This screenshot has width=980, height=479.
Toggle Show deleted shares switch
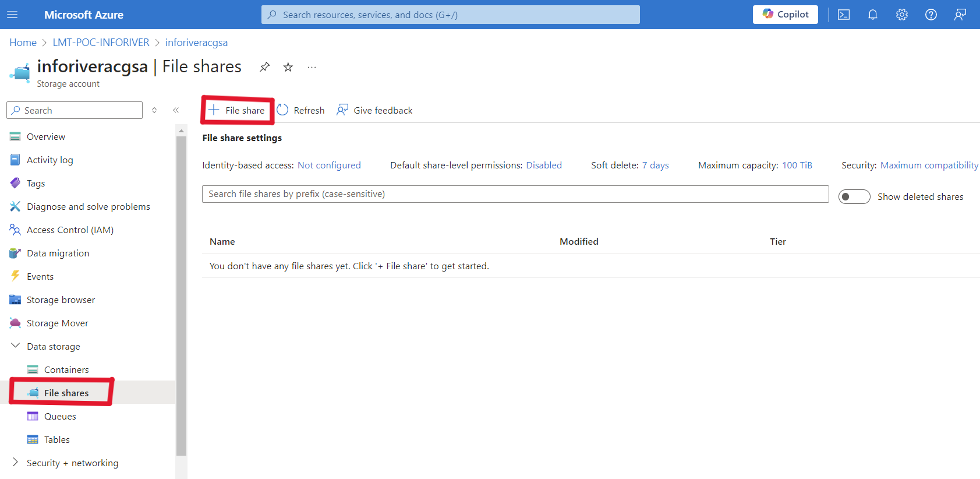(854, 197)
